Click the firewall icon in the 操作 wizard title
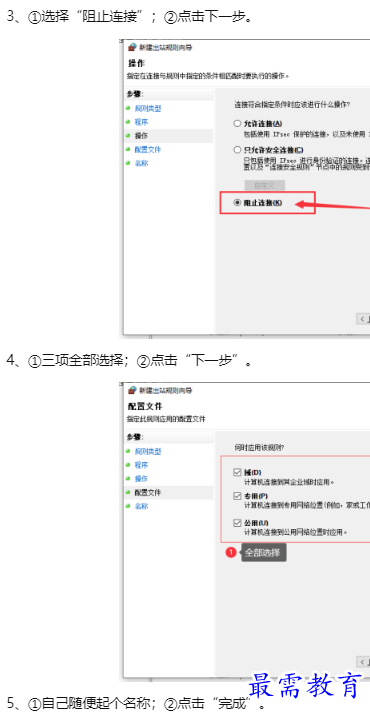Viewport: 370px width, 717px height. coord(132,47)
